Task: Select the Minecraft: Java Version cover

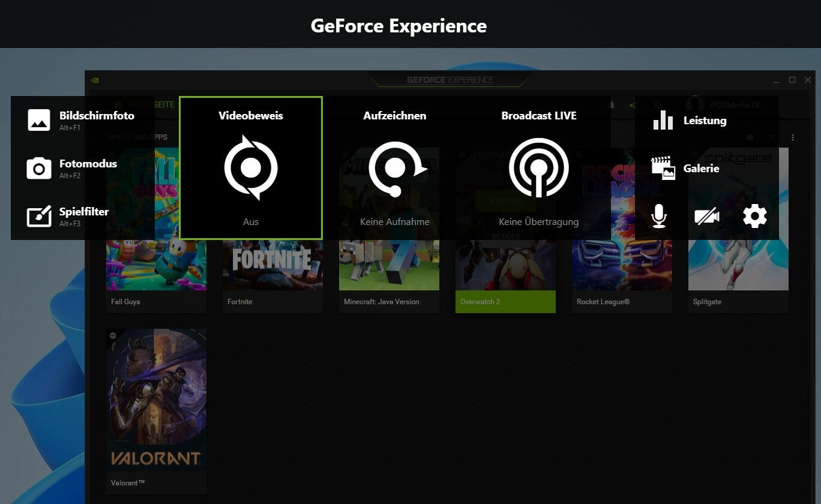Action: (389, 219)
